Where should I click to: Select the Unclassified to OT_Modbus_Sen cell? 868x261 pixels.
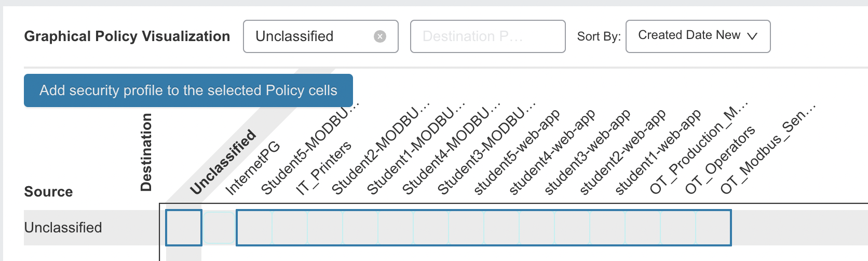click(713, 228)
